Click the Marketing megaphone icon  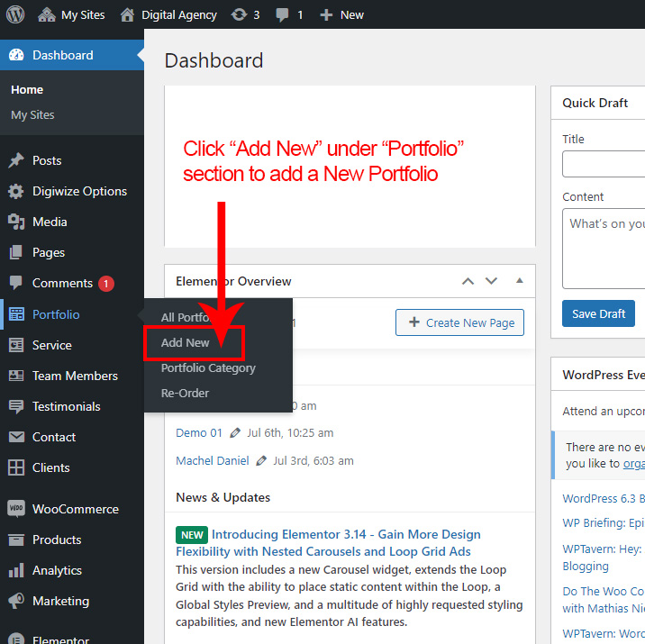click(x=16, y=601)
